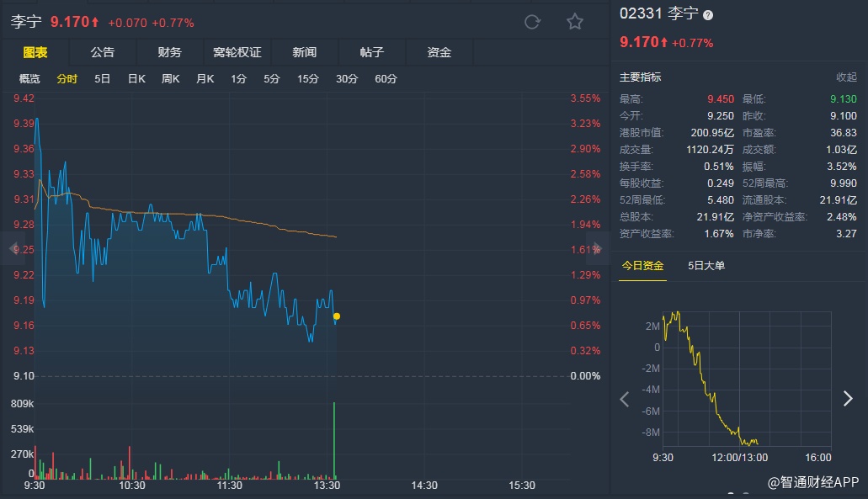The width and height of the screenshot is (868, 499).
Task: Click the refresh icon in header
Action: click(x=532, y=22)
